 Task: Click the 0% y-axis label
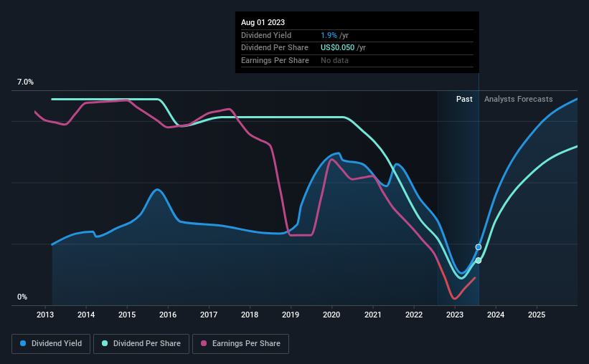[22, 297]
